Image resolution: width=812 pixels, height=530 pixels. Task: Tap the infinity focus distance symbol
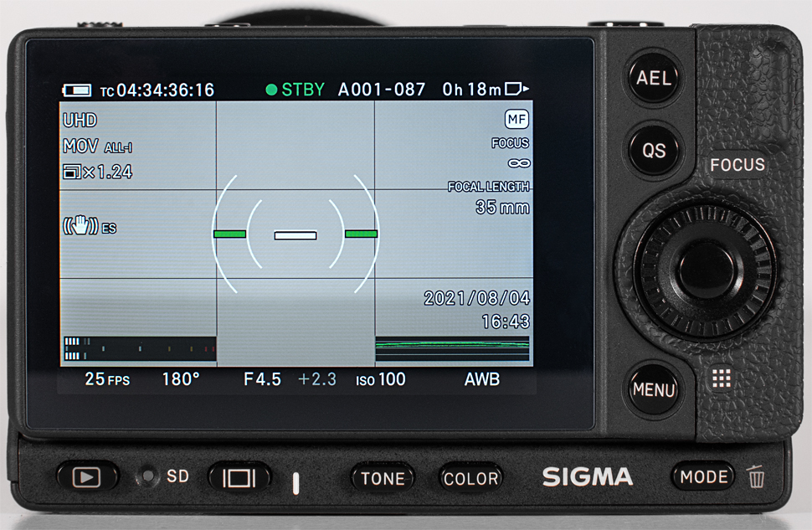pyautogui.click(x=519, y=163)
